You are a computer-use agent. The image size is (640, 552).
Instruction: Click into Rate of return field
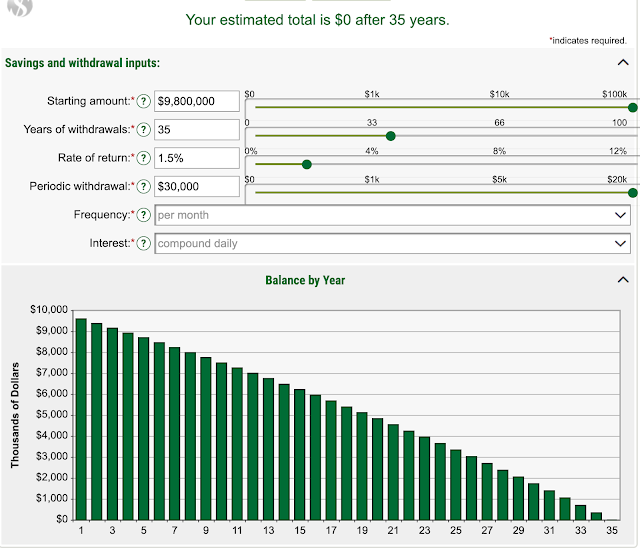pyautogui.click(x=197, y=158)
